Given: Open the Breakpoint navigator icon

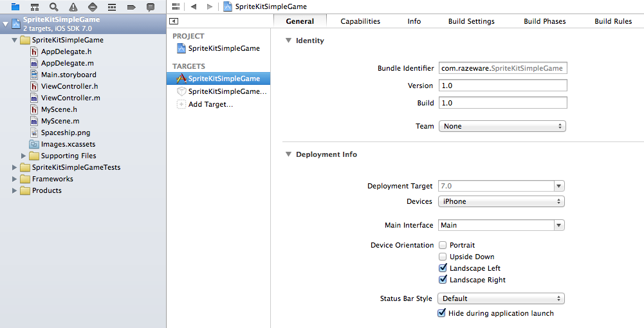Looking at the screenshot, I should pyautogui.click(x=131, y=7).
